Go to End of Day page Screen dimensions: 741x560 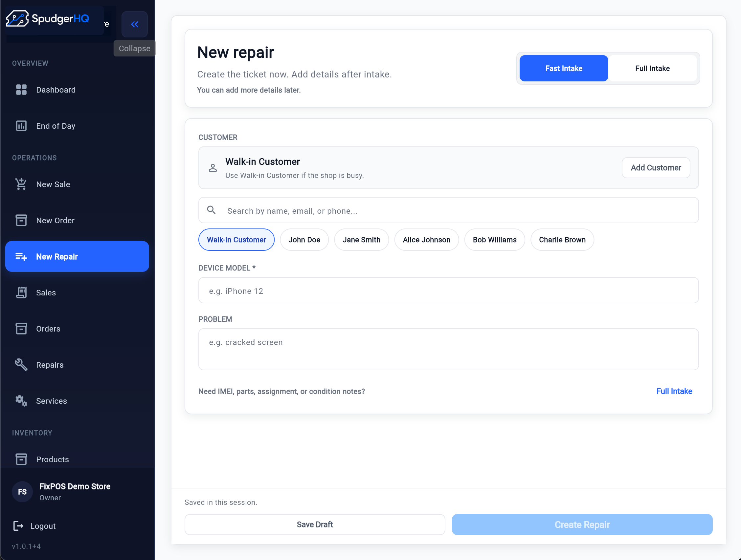pyautogui.click(x=77, y=126)
